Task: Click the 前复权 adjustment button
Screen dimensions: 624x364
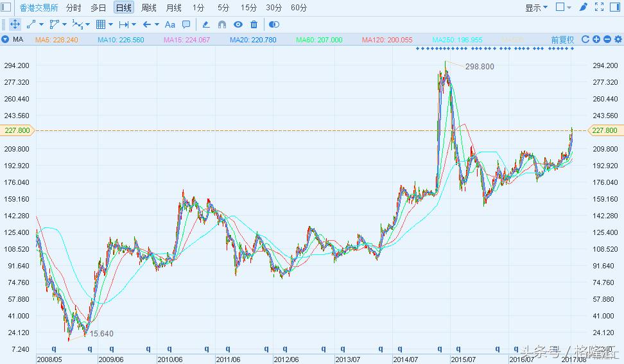Action: 562,40
